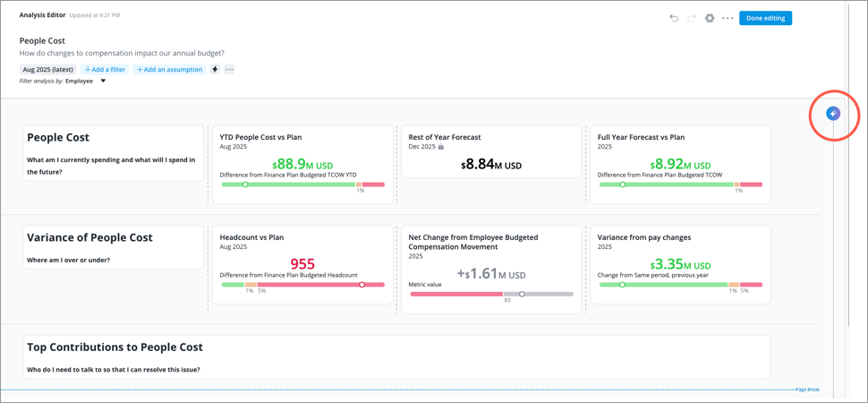Click the YTD People Cost vs Plan bar marker

point(245,184)
